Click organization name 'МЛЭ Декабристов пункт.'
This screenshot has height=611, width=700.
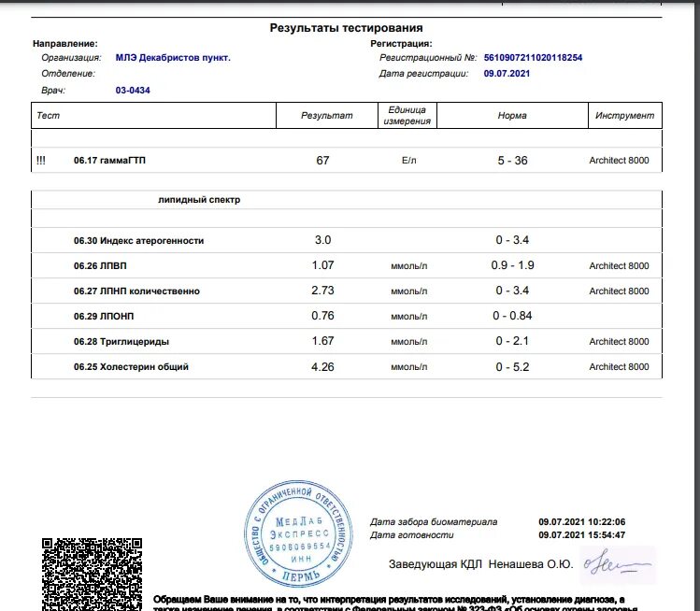point(173,58)
